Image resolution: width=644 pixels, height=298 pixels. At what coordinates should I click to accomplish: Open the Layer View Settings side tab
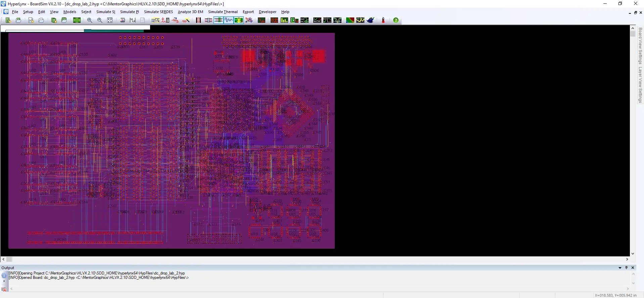(x=640, y=85)
